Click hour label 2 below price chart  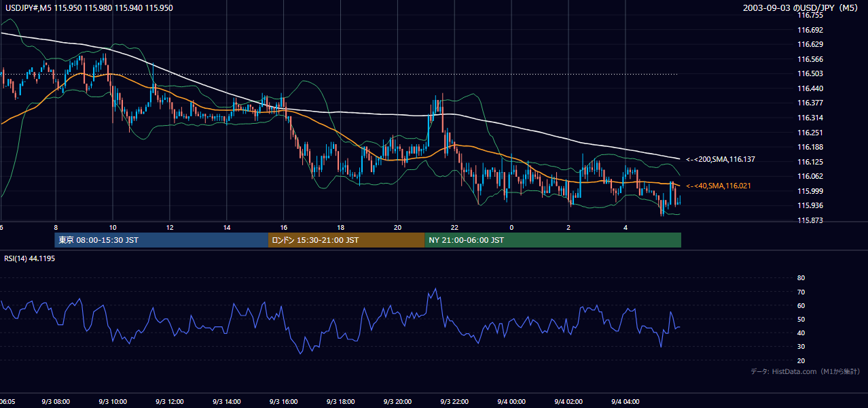[569, 227]
